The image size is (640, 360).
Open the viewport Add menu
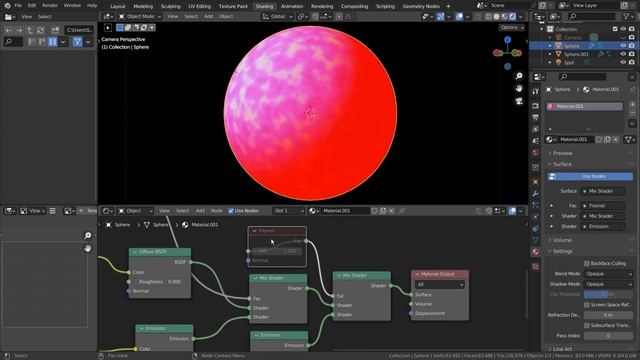208,17
